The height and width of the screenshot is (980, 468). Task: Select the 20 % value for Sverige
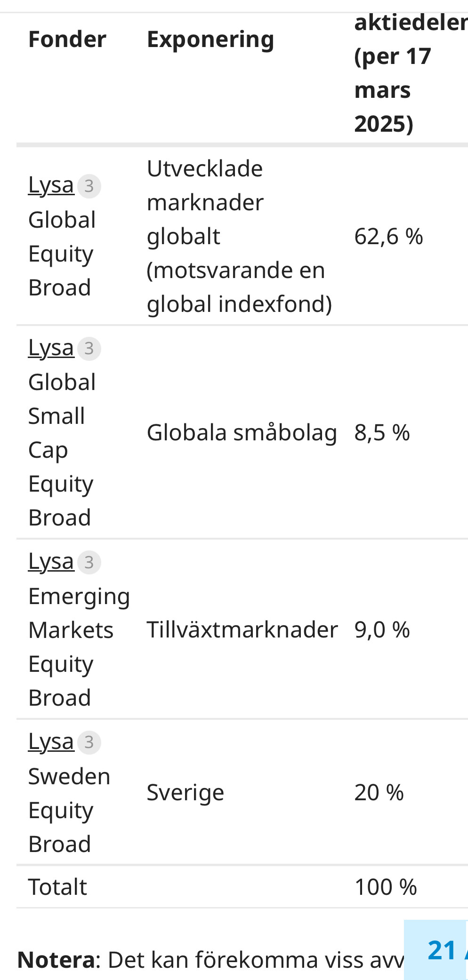(x=379, y=792)
